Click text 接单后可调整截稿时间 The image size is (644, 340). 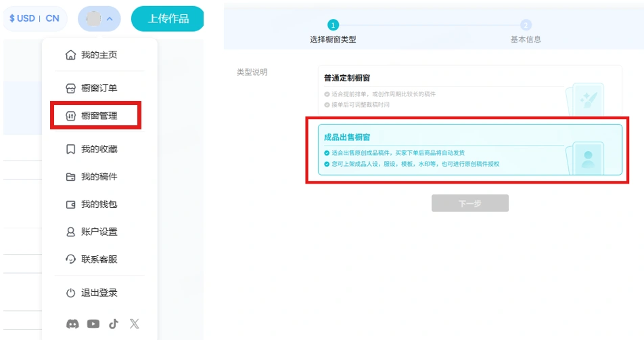361,105
